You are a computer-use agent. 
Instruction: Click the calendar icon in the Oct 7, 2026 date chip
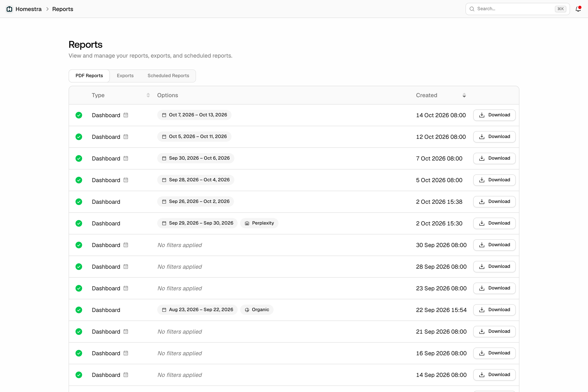pyautogui.click(x=164, y=115)
